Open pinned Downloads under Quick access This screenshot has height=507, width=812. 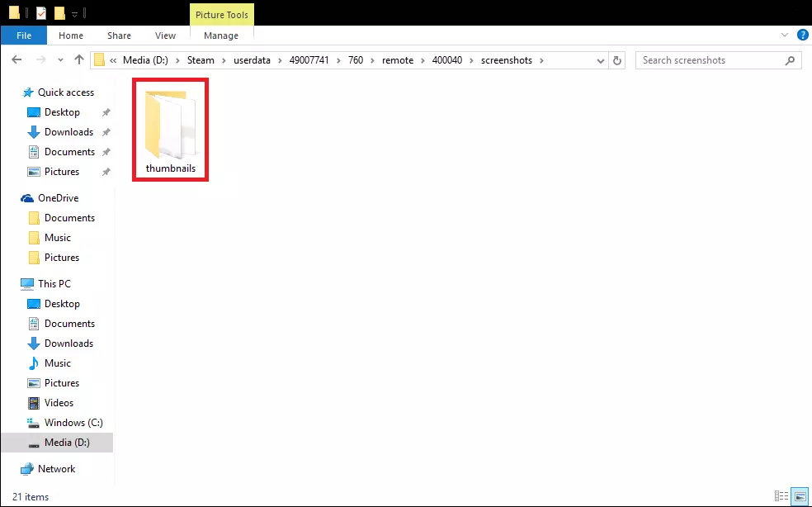point(68,131)
